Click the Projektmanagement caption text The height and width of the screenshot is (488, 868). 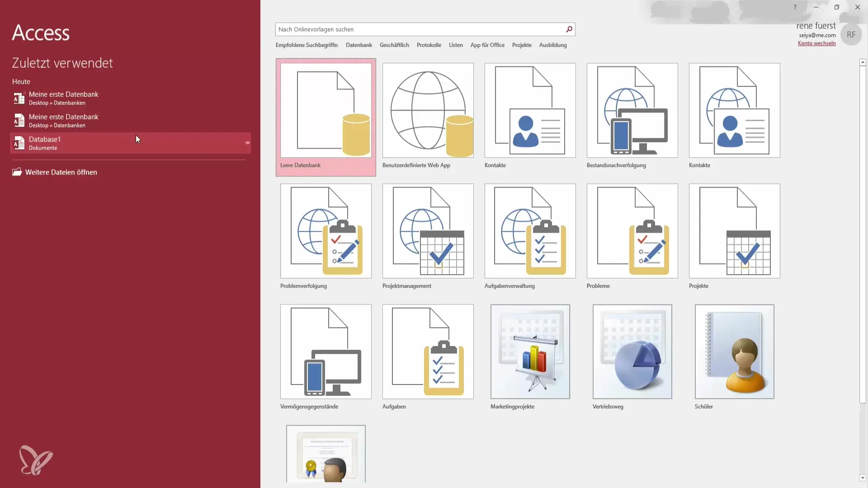tap(407, 286)
